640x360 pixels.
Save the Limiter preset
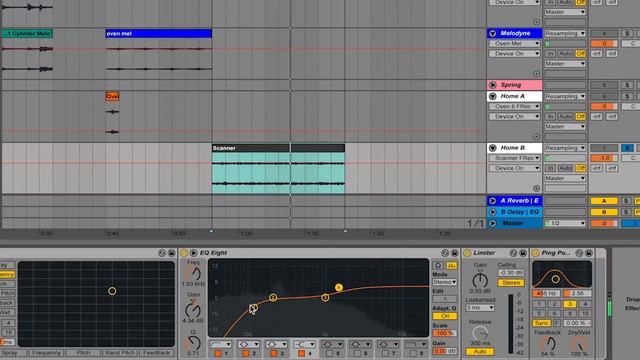[x=523, y=253]
